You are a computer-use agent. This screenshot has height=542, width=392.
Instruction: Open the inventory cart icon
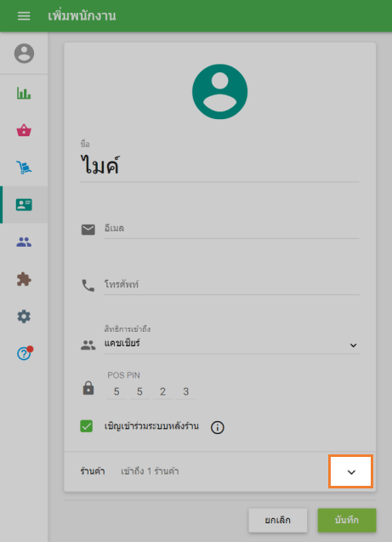(24, 168)
